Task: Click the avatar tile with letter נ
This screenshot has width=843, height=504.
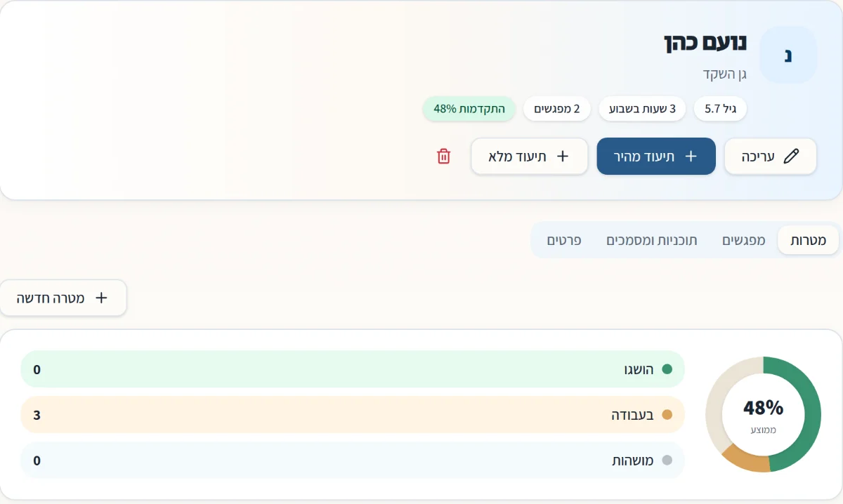Action: pyautogui.click(x=788, y=55)
